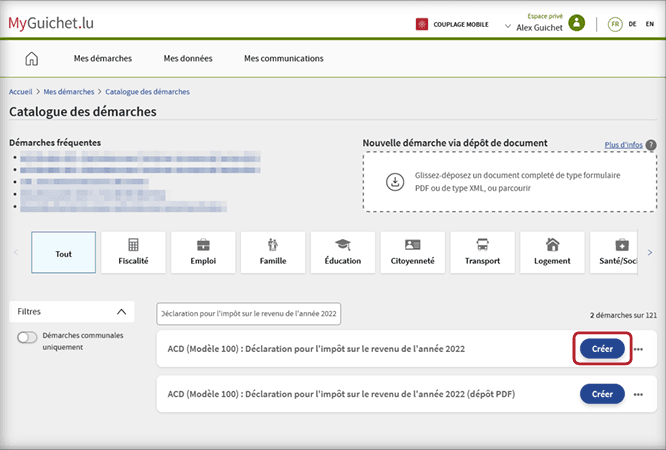Select the Logement category tile
666x450 pixels.
pyautogui.click(x=552, y=252)
